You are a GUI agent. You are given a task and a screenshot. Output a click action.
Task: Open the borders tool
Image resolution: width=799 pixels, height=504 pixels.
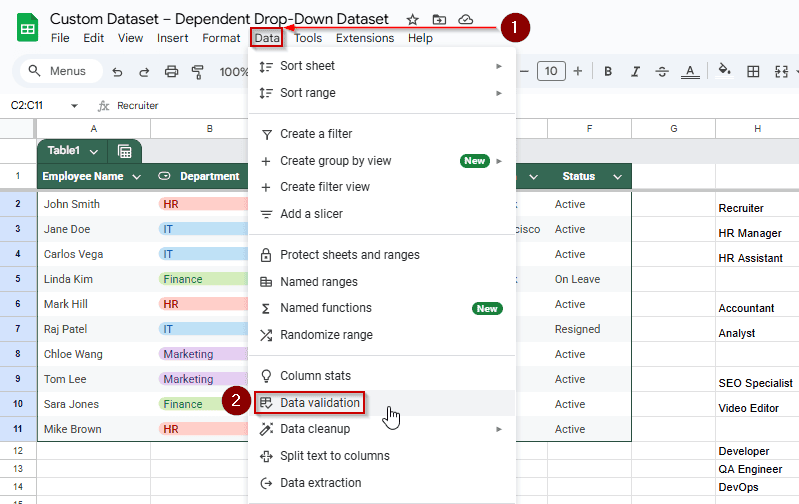[x=753, y=71]
